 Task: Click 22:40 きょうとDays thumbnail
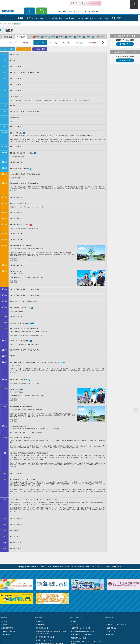point(91,396)
